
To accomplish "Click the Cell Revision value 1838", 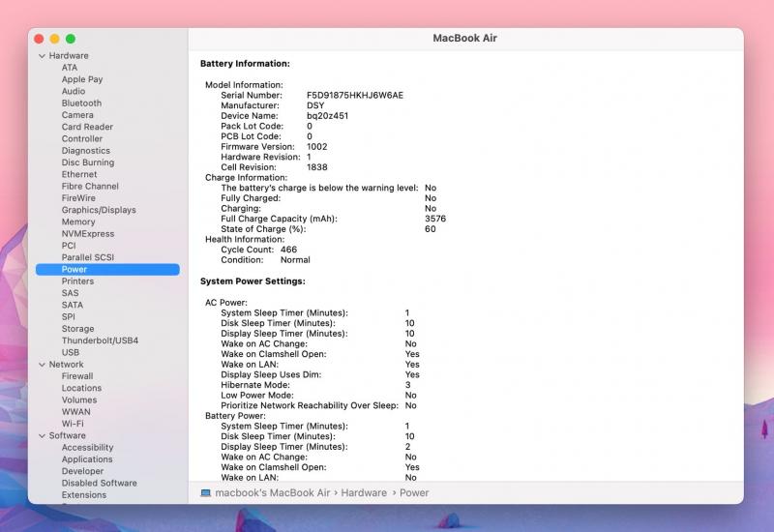I will coord(317,167).
